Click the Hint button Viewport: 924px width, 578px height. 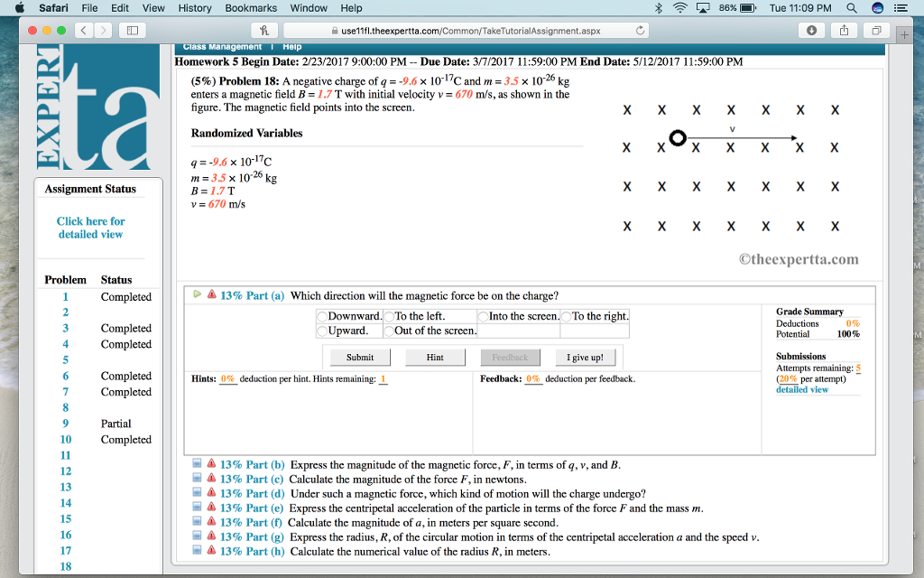point(435,358)
